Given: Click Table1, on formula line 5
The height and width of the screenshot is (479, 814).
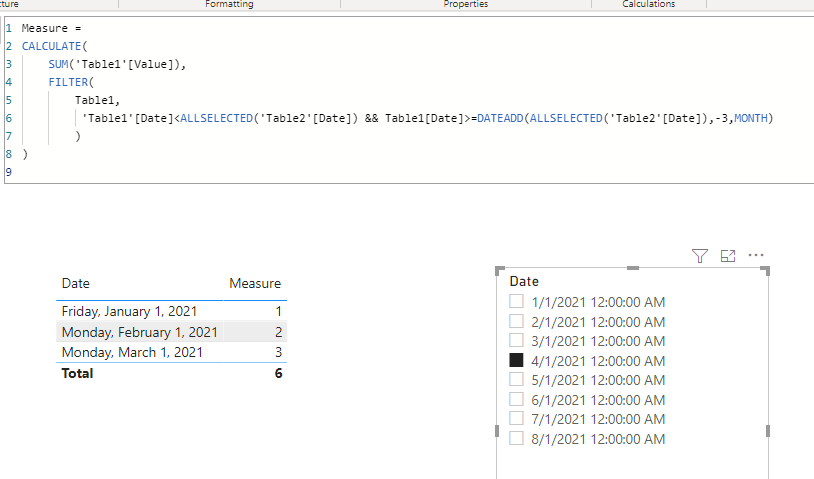Looking at the screenshot, I should click(x=98, y=100).
